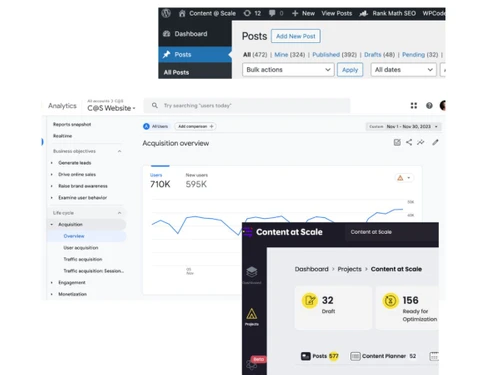
Task: Open Realtime report in Analytics sidebar
Action: point(63,136)
